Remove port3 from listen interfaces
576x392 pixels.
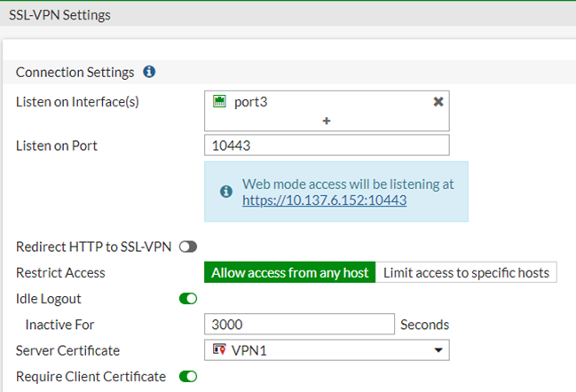pyautogui.click(x=438, y=102)
